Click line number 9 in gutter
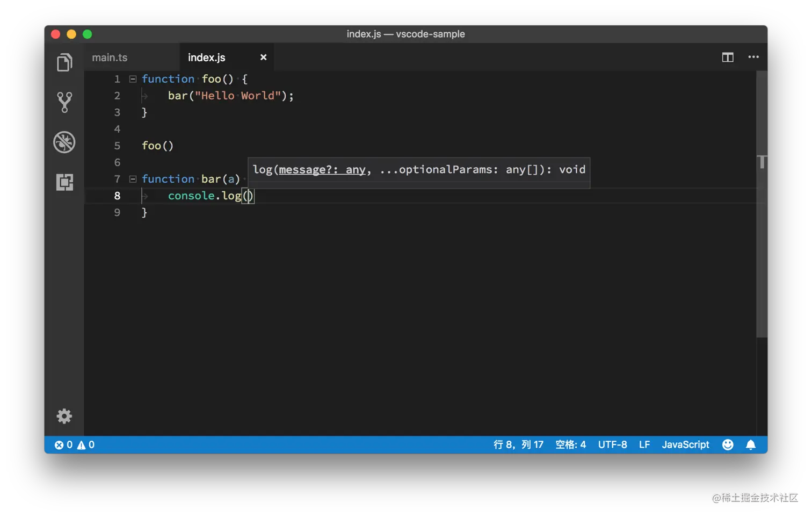The height and width of the screenshot is (517, 812). (117, 212)
